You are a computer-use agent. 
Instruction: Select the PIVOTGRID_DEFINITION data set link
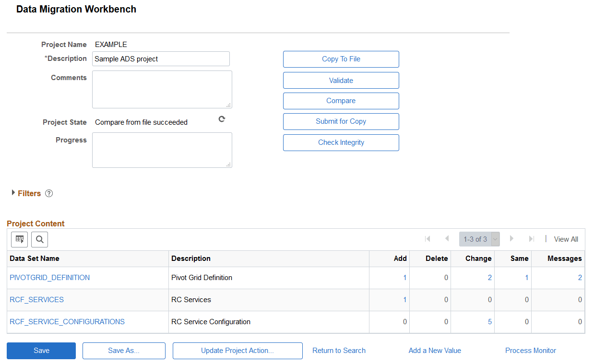point(49,277)
